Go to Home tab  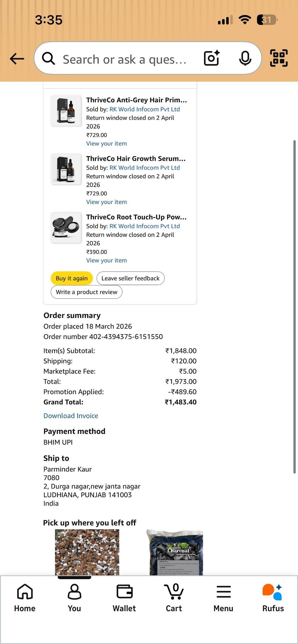(25, 598)
